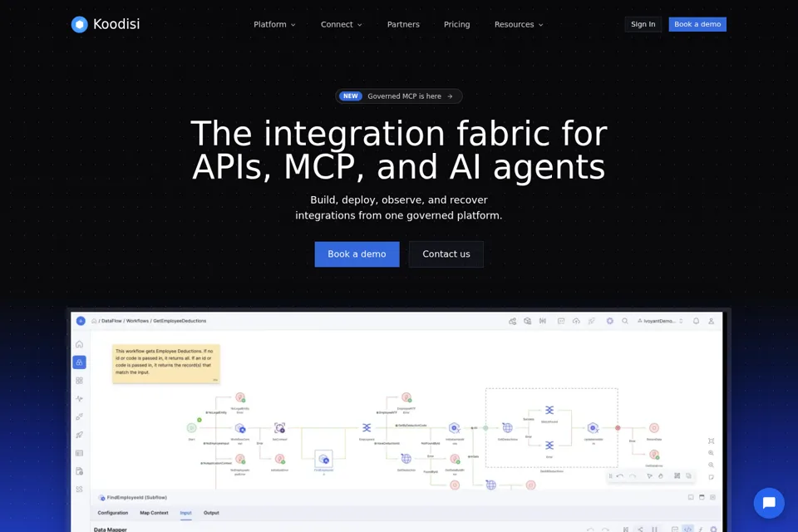Viewport: 798px width, 532px height.
Task: Switch to the Configuration tab
Action: pyautogui.click(x=112, y=513)
